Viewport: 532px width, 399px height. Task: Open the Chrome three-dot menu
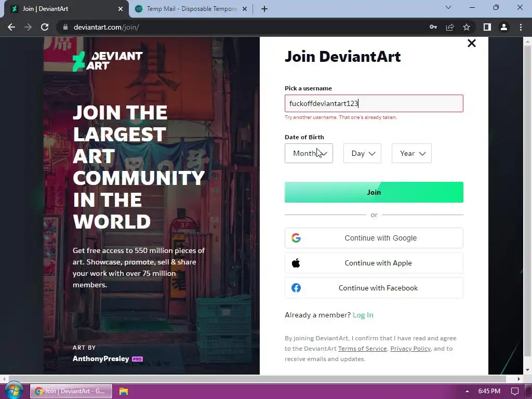[x=521, y=27]
